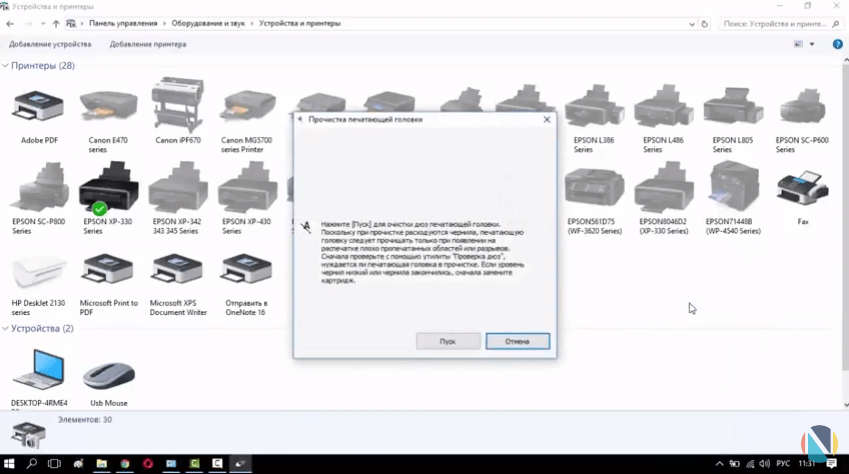Refresh the Devices and Printers view
849x474 pixels.
[x=704, y=24]
